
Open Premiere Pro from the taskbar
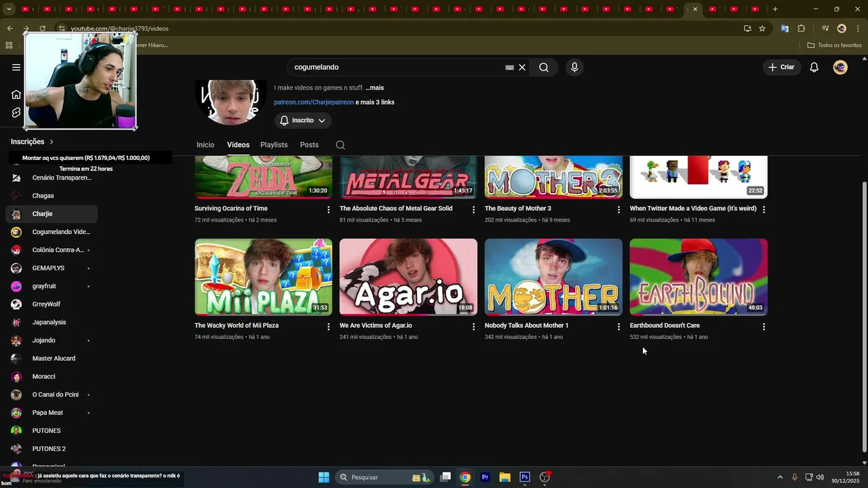[x=485, y=477]
